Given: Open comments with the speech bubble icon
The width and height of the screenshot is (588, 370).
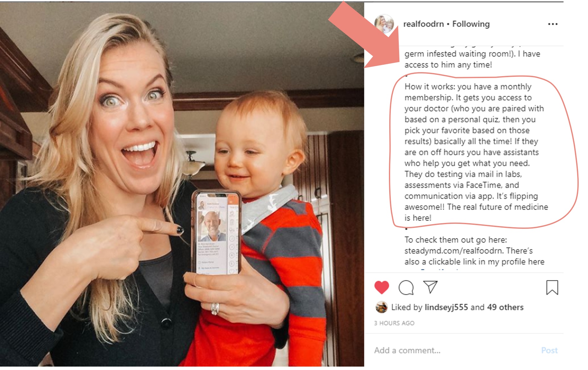Looking at the screenshot, I should (406, 287).
